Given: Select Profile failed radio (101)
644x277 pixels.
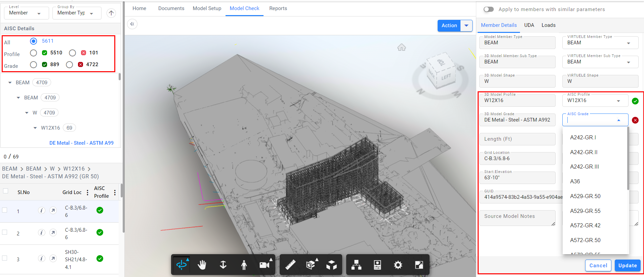Looking at the screenshot, I should (72, 53).
